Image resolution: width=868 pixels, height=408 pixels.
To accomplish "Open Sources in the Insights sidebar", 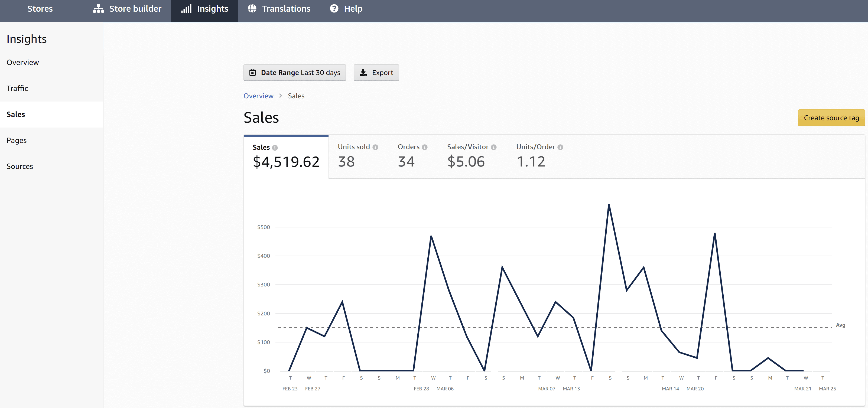I will (19, 167).
